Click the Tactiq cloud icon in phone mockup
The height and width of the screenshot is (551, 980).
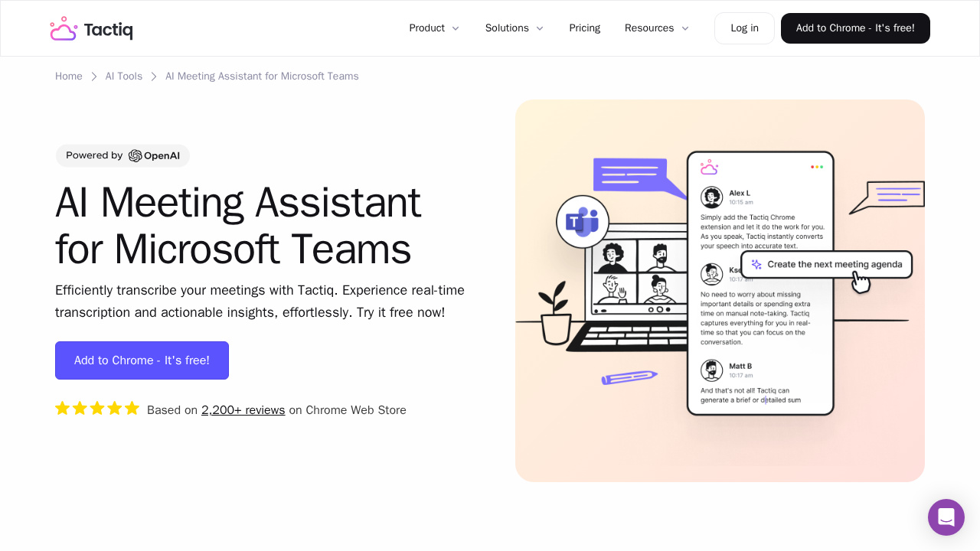tap(709, 167)
